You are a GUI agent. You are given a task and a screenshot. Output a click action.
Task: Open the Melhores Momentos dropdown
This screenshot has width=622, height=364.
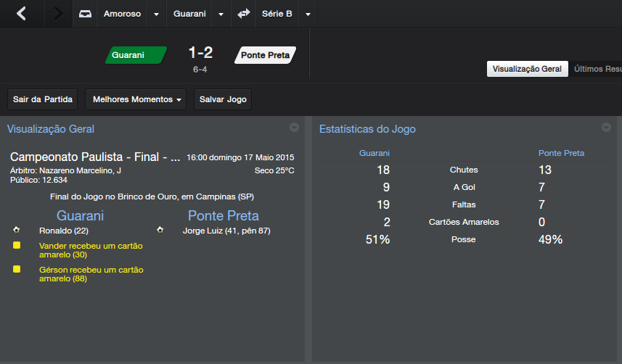pyautogui.click(x=136, y=99)
